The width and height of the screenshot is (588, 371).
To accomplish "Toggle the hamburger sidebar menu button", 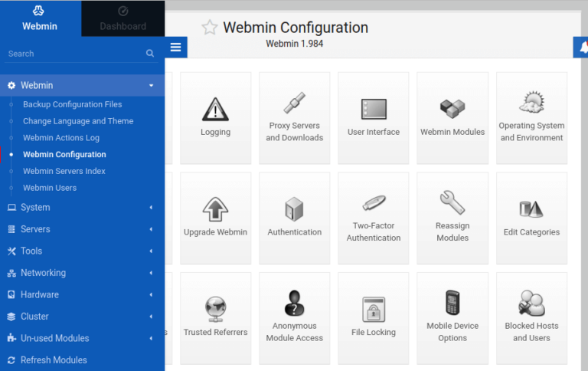I will pos(176,48).
